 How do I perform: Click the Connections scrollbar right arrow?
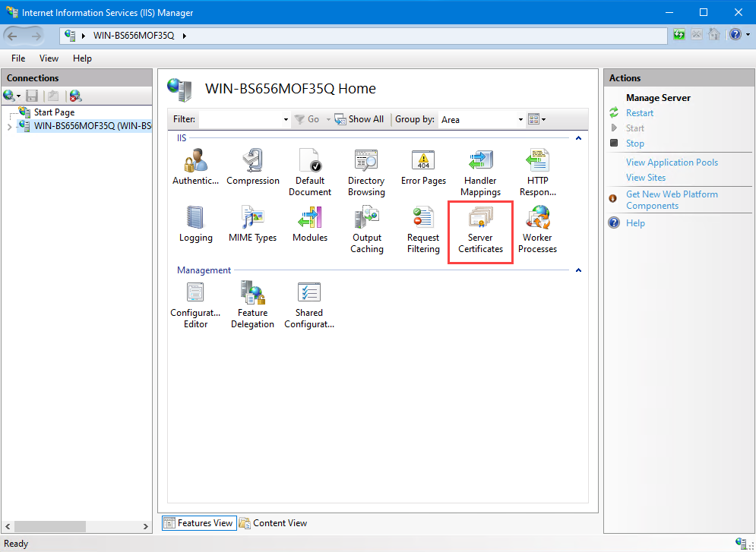146,526
